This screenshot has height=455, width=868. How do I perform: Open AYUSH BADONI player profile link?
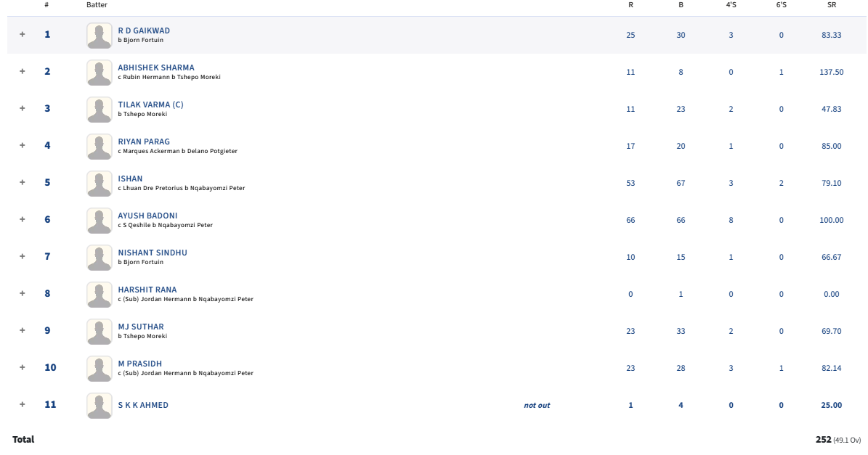click(147, 216)
